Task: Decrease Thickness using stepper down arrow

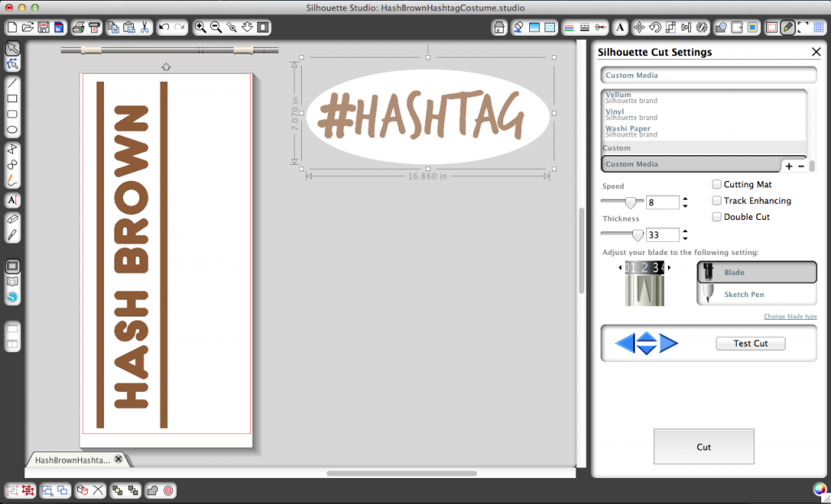Action: (685, 238)
